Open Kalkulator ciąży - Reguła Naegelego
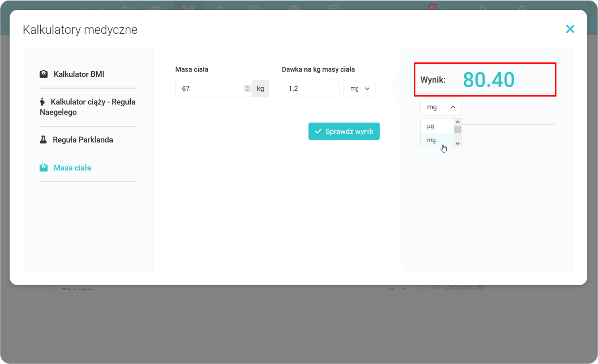Screen dimensions: 598x364 pyautogui.click(x=88, y=107)
